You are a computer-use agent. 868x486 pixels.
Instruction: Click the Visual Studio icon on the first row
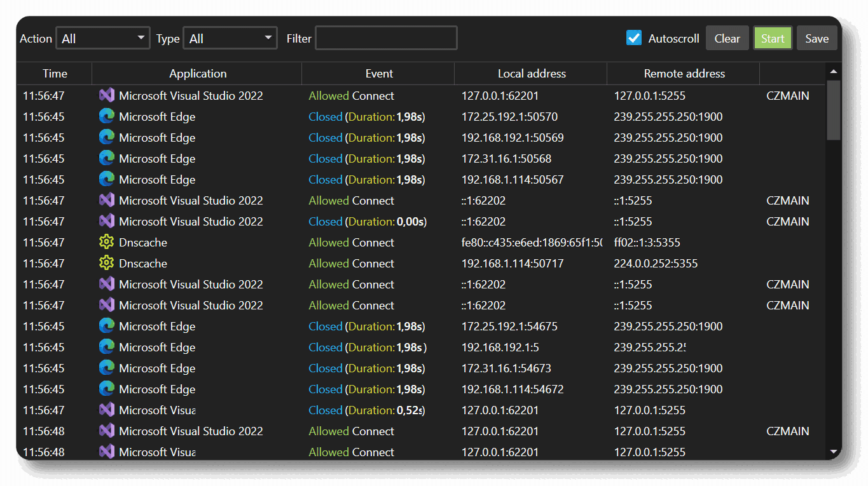(107, 95)
